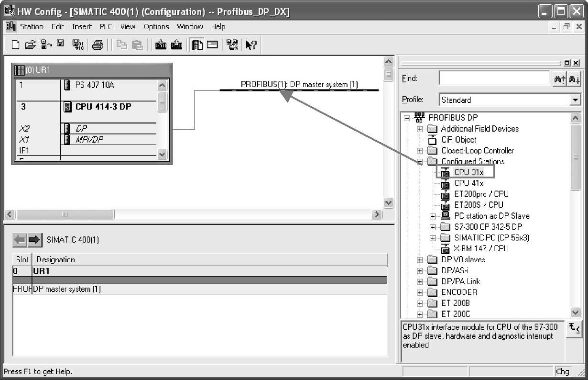Open the Help menu
The height and width of the screenshot is (380, 588).
[218, 27]
